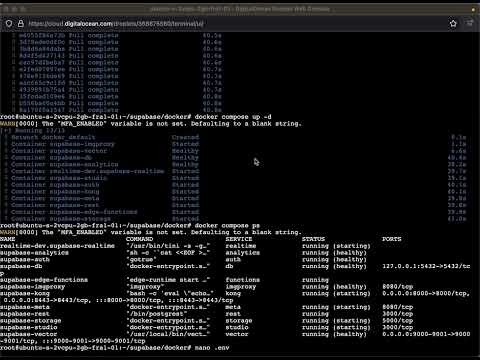This screenshot has height=360, width=480.
Task: Click the nano .env command prompt line
Action: pyautogui.click(x=115, y=348)
